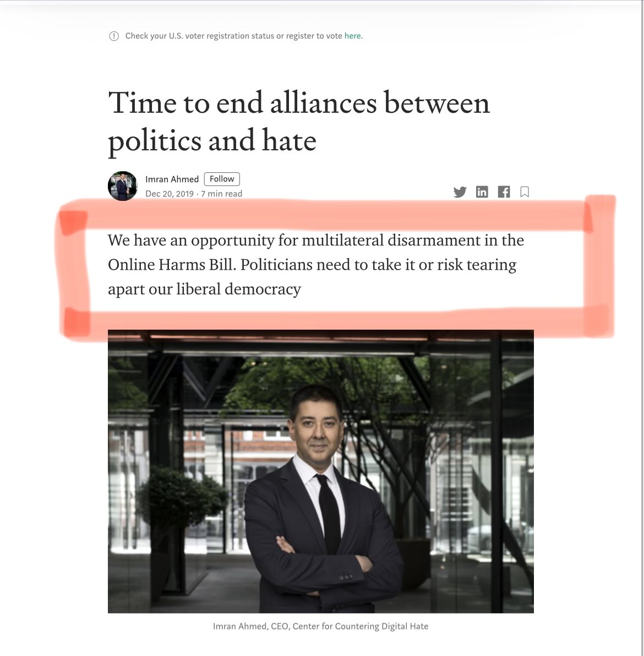Click the word 'multilateral' in the subtitle
The width and height of the screenshot is (644, 656).
342,240
